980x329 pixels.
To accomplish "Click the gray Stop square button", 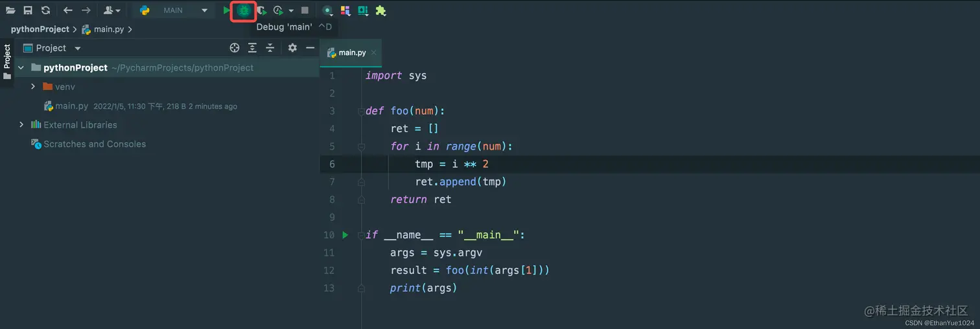I will coord(305,10).
